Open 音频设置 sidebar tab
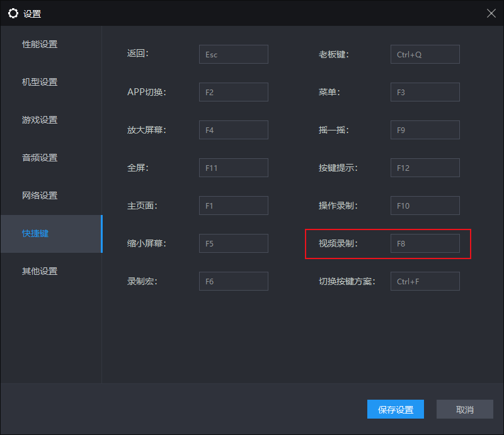 (40, 158)
